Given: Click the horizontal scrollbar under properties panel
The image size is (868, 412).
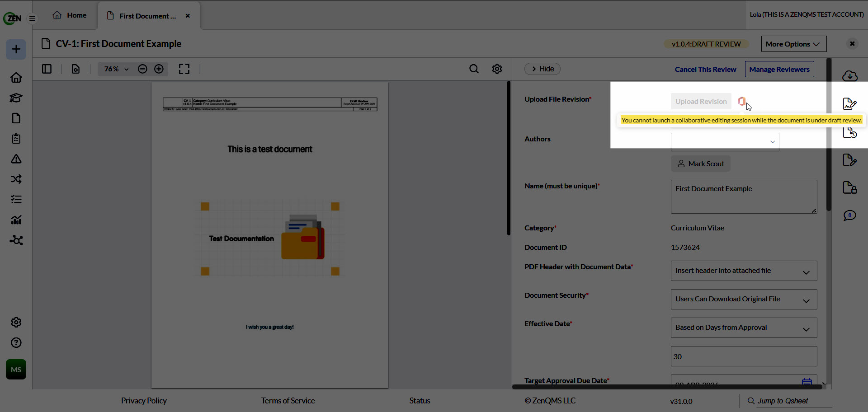Looking at the screenshot, I should coord(667,387).
